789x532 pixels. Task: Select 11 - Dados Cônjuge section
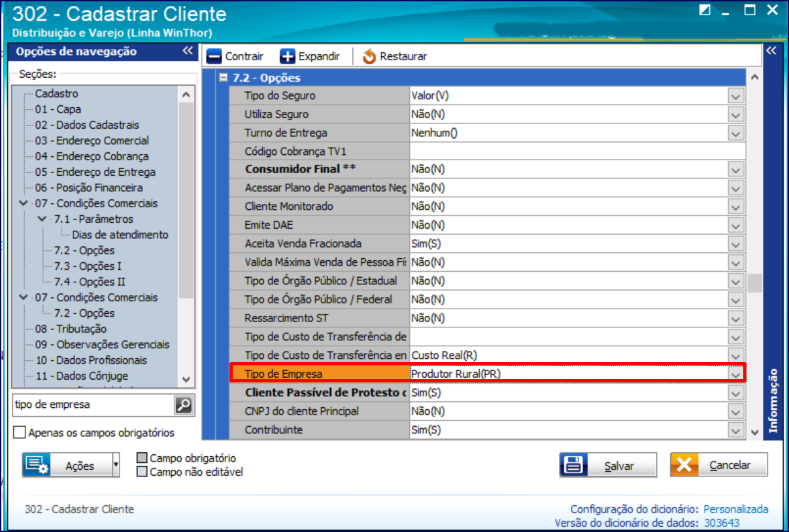tap(82, 376)
